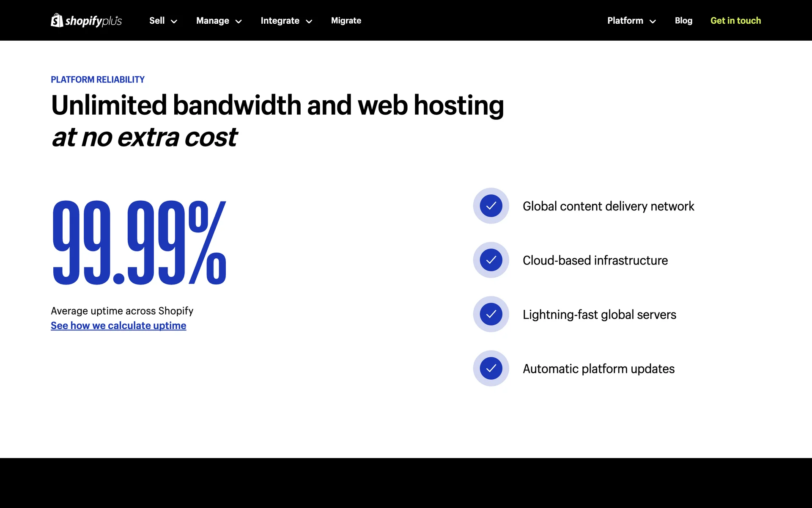This screenshot has width=812, height=508.
Task: Open the Migrate nav item
Action: click(x=346, y=21)
